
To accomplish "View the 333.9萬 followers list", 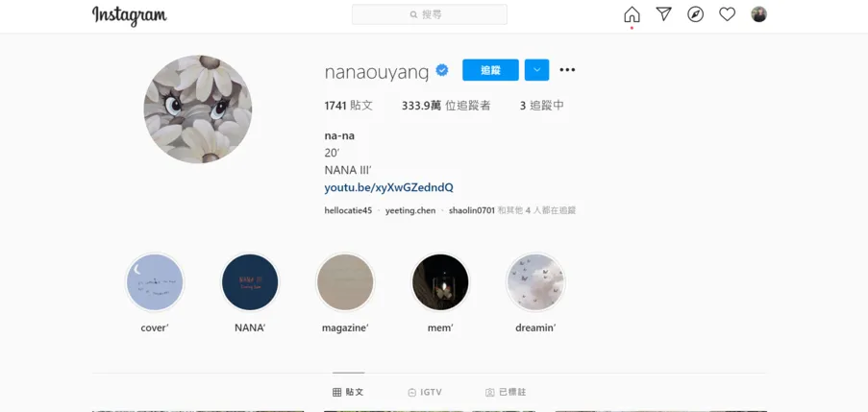I will pos(446,106).
